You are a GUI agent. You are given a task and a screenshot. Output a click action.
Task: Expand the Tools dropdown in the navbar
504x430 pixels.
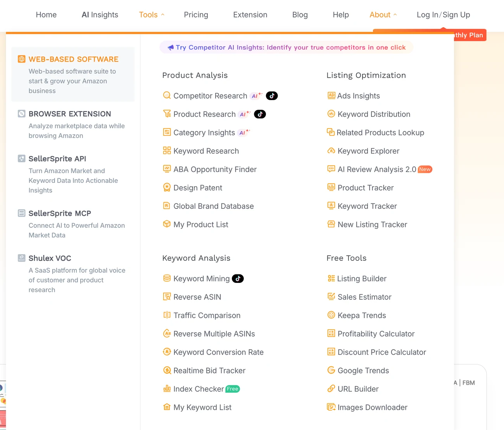pos(152,15)
